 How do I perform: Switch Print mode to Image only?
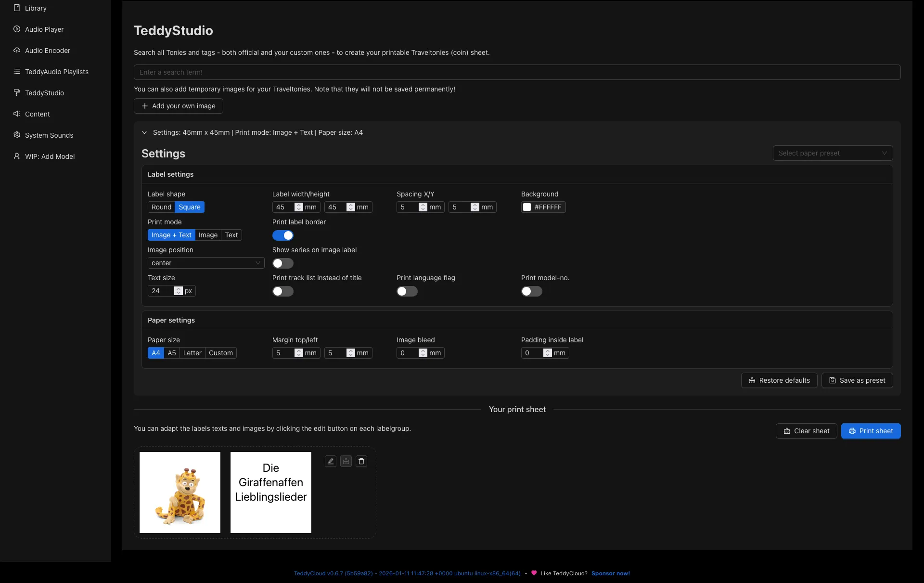click(x=207, y=235)
